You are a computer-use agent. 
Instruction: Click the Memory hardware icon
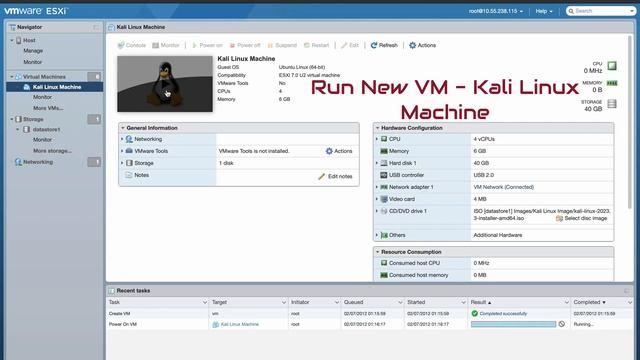(x=384, y=151)
